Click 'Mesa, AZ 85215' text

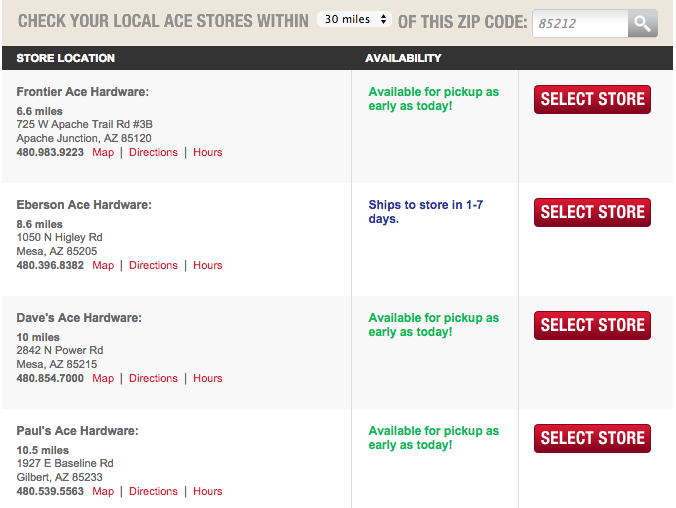click(57, 364)
